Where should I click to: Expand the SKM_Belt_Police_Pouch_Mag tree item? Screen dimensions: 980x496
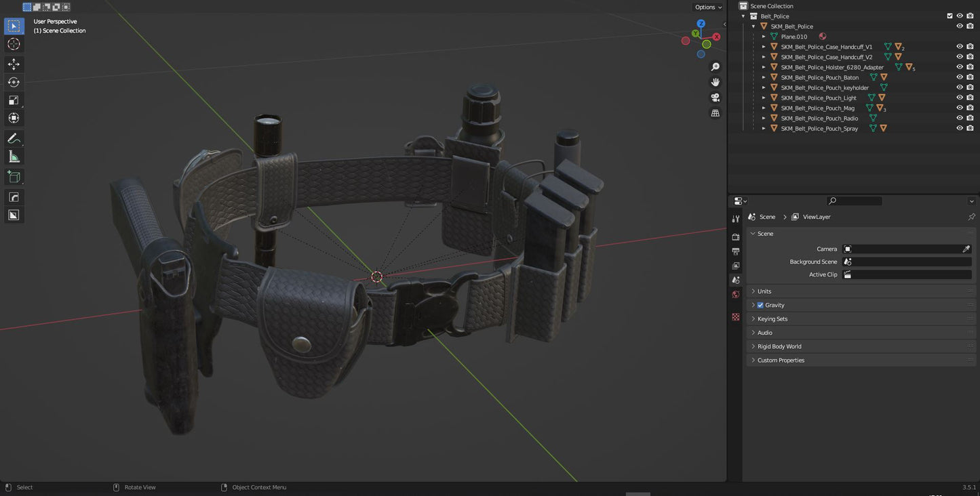click(764, 108)
